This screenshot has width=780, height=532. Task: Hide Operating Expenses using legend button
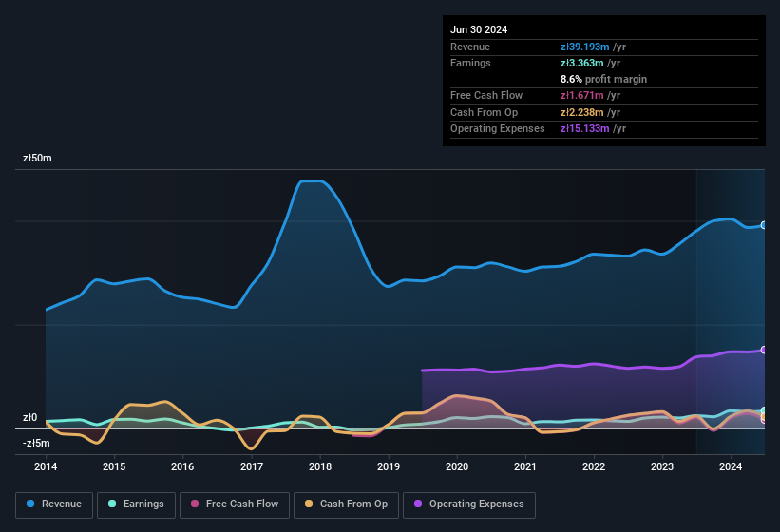tap(469, 503)
